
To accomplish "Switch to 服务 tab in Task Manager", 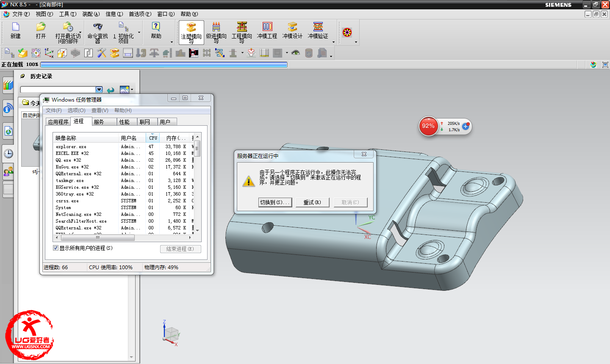I will pyautogui.click(x=104, y=122).
